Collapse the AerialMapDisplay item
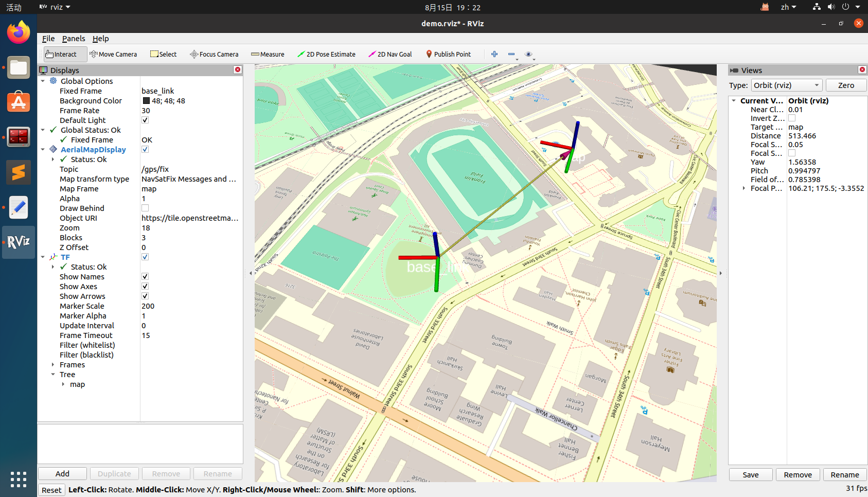The width and height of the screenshot is (868, 497). 43,149
